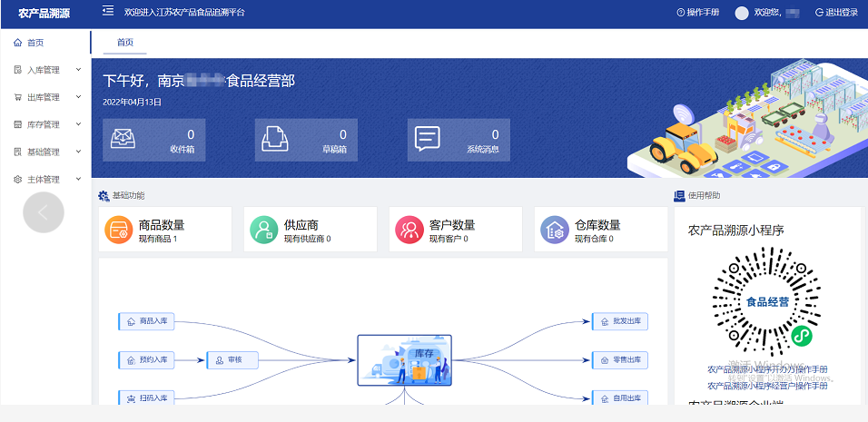Click 退出登录 to log out
The width and height of the screenshot is (868, 422).
(x=836, y=13)
